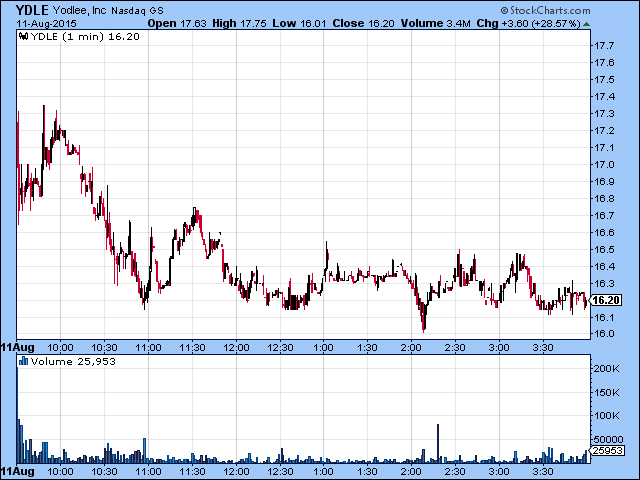
Task: Click the Close 16.20 value
Action: (x=363, y=23)
